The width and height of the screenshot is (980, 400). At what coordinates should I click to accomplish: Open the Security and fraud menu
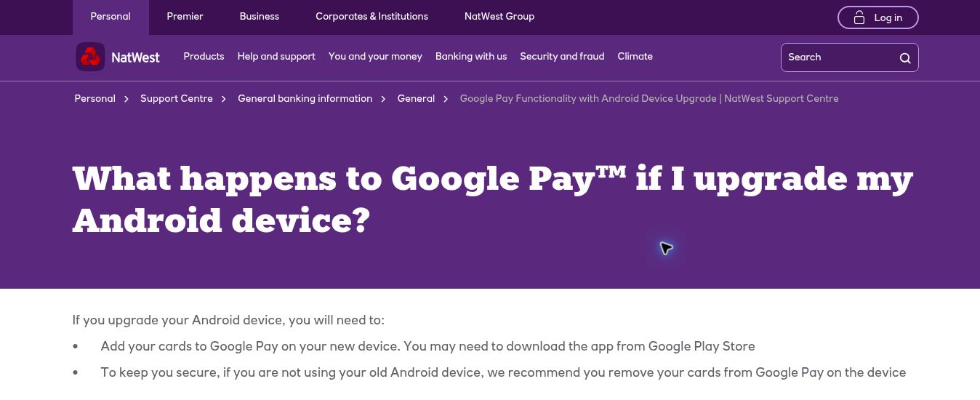(562, 57)
